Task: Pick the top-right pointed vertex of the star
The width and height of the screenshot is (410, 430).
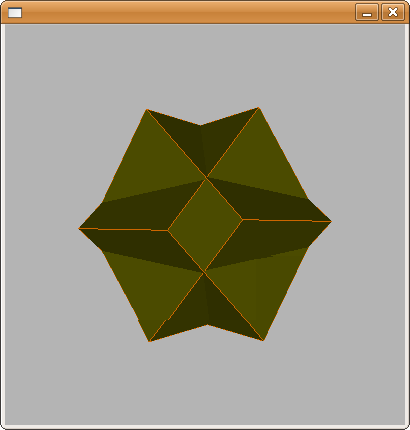Action: pos(258,108)
